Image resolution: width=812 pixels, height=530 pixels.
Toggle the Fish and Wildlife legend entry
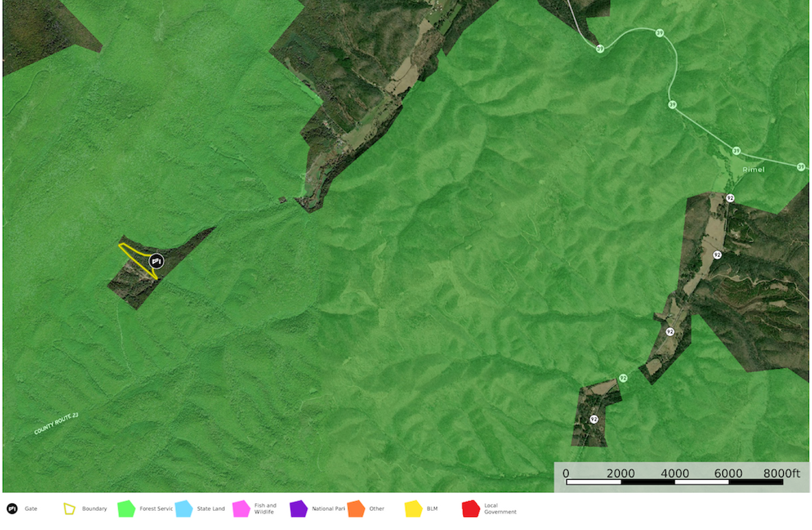[240, 509]
